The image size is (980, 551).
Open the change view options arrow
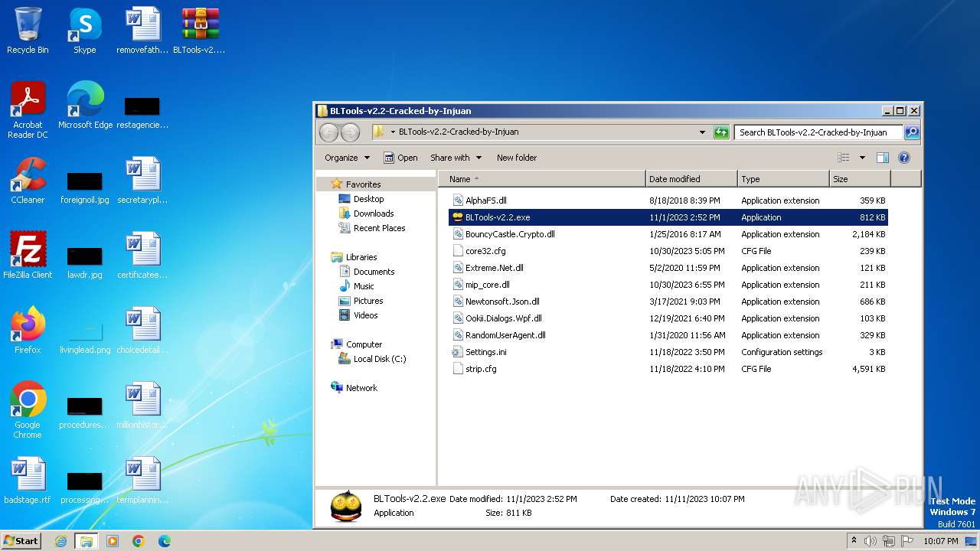[x=862, y=158]
